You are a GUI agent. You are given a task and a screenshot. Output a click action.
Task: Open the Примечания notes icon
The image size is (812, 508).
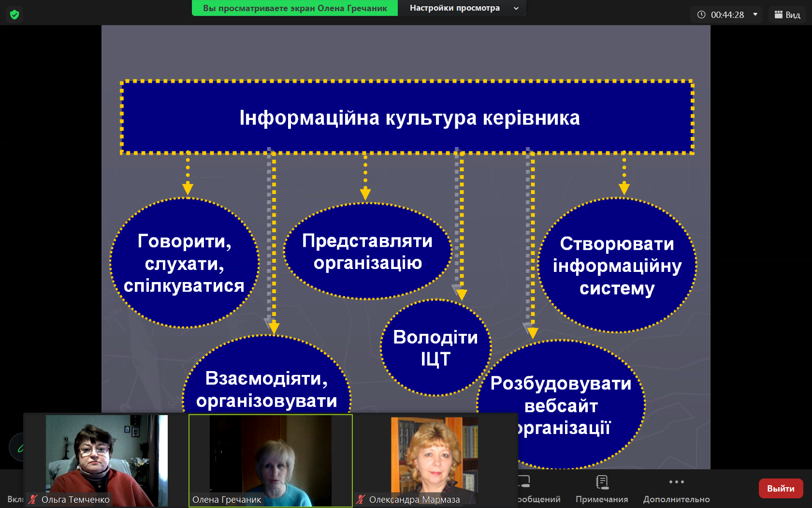tap(602, 482)
